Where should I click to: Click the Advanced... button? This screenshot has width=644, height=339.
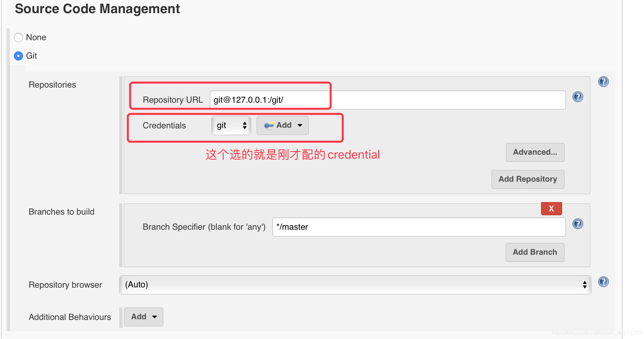[x=535, y=152]
